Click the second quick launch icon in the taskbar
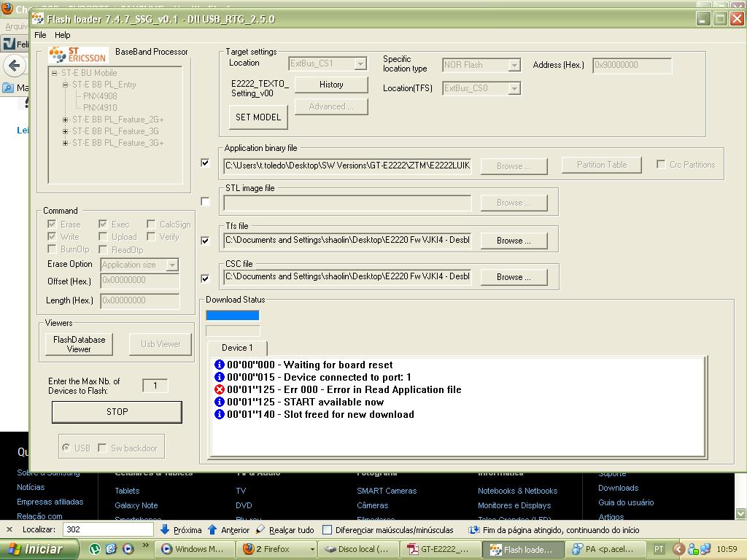 point(112,549)
